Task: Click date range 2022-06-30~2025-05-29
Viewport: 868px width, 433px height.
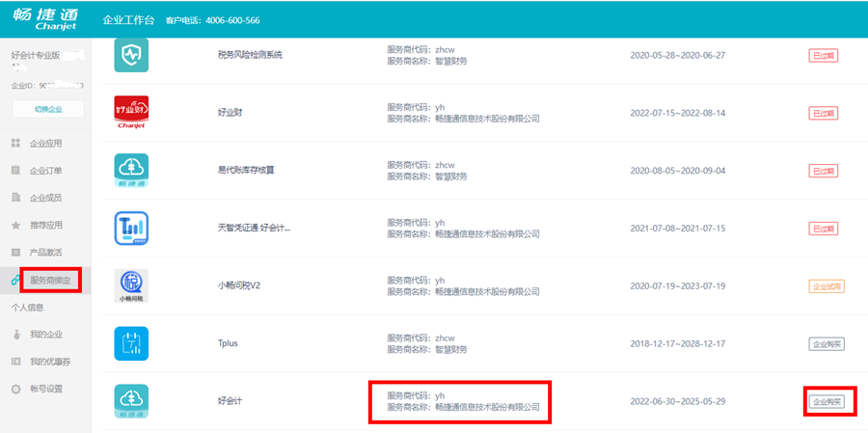Action: coord(678,401)
